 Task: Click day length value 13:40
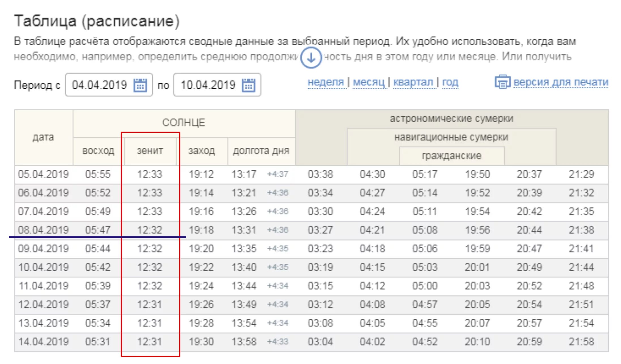point(244,267)
